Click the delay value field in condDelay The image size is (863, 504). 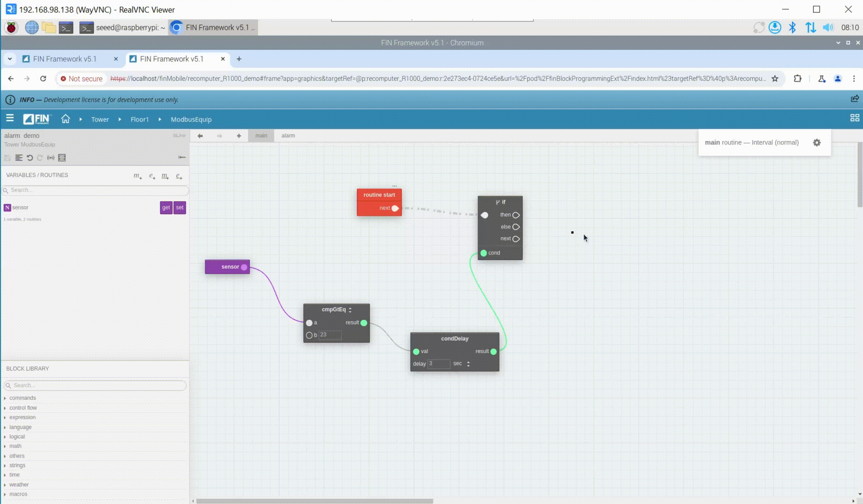point(438,364)
